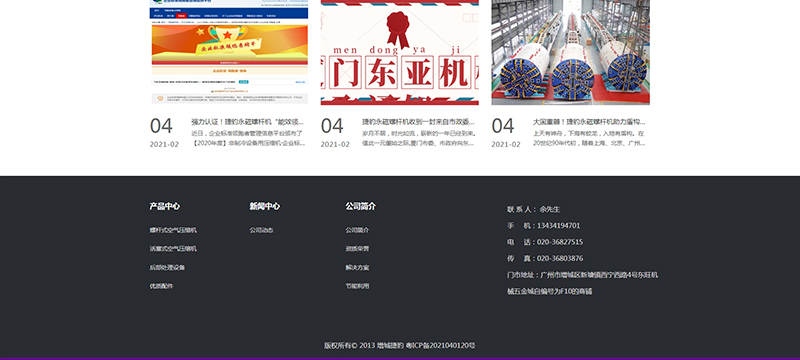Open the red ribbon 东亚机 thumbnail
The image size is (800, 360).
click(x=399, y=52)
